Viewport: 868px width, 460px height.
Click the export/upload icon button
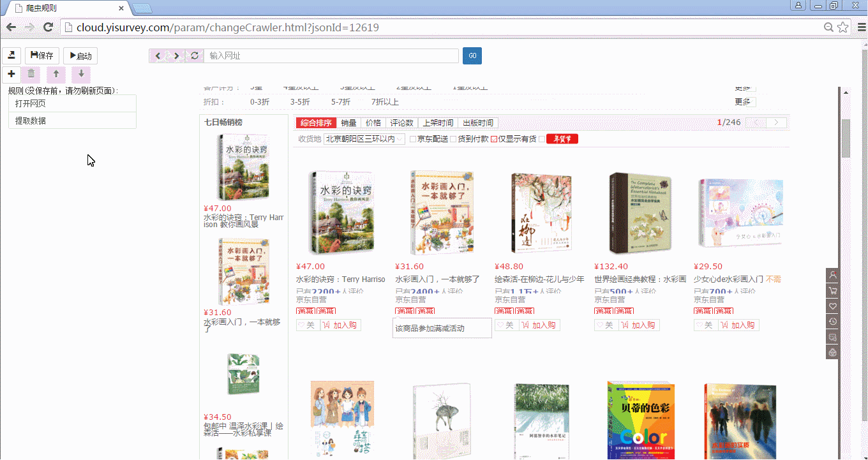[11, 56]
